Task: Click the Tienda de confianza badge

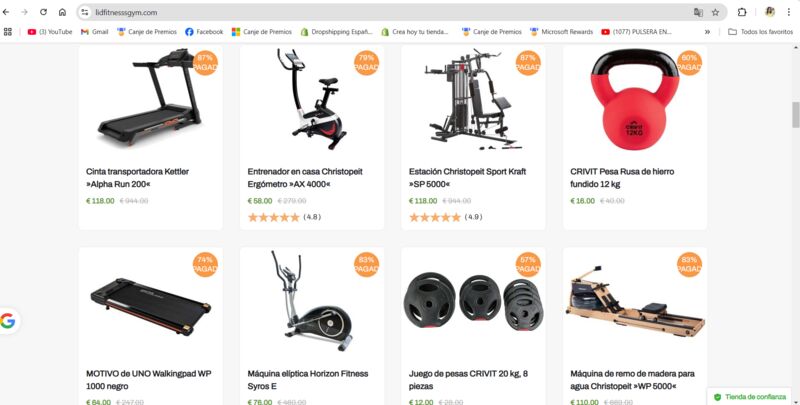Action: coord(751,397)
